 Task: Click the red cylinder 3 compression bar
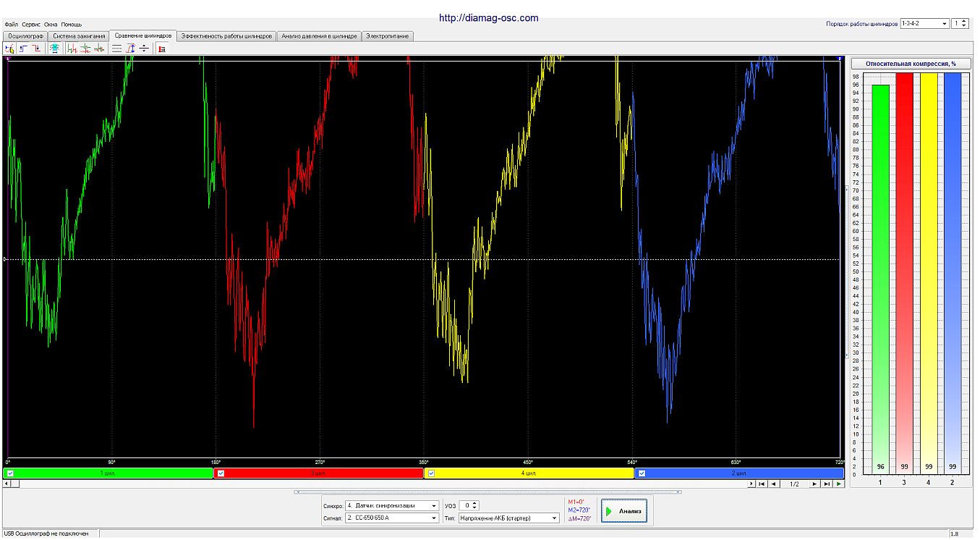tap(904, 273)
